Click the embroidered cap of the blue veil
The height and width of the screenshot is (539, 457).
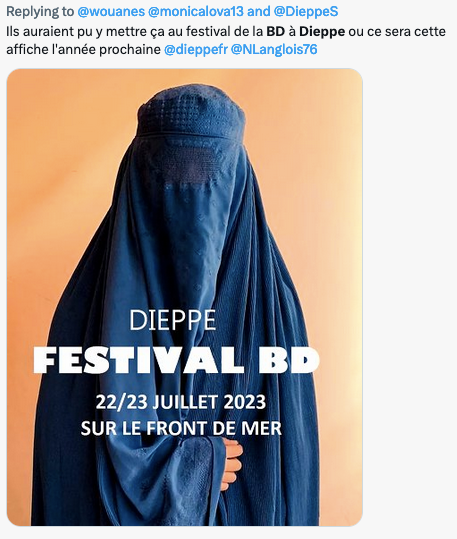pyautogui.click(x=191, y=111)
